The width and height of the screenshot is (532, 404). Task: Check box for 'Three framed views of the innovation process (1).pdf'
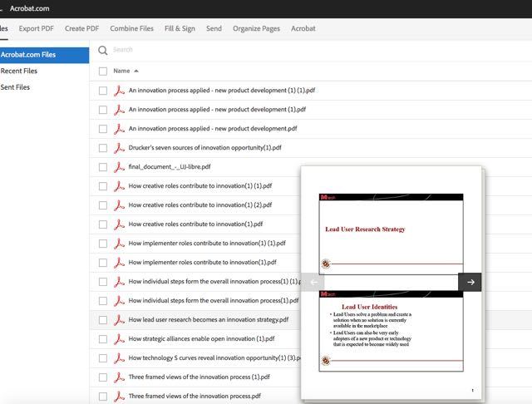coord(103,377)
